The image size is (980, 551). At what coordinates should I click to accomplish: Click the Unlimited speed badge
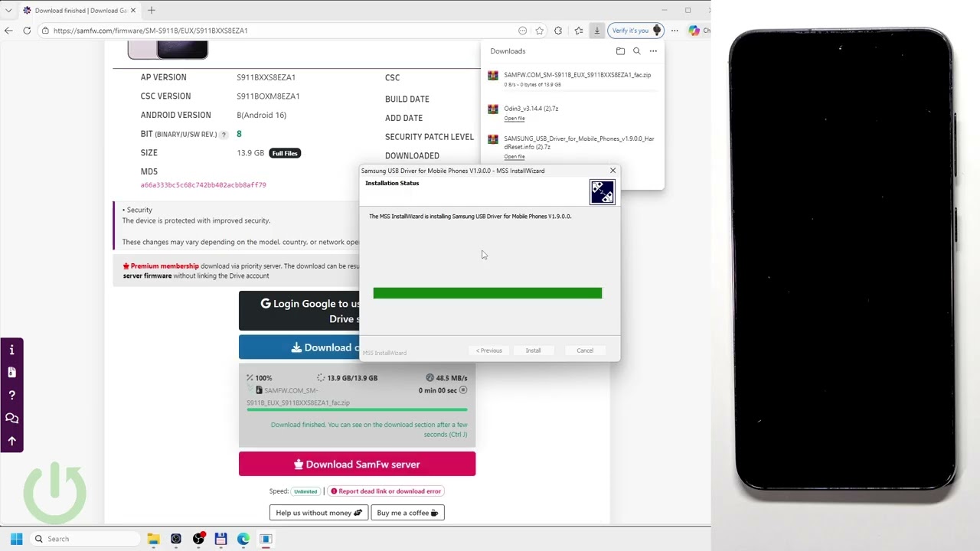(x=305, y=491)
